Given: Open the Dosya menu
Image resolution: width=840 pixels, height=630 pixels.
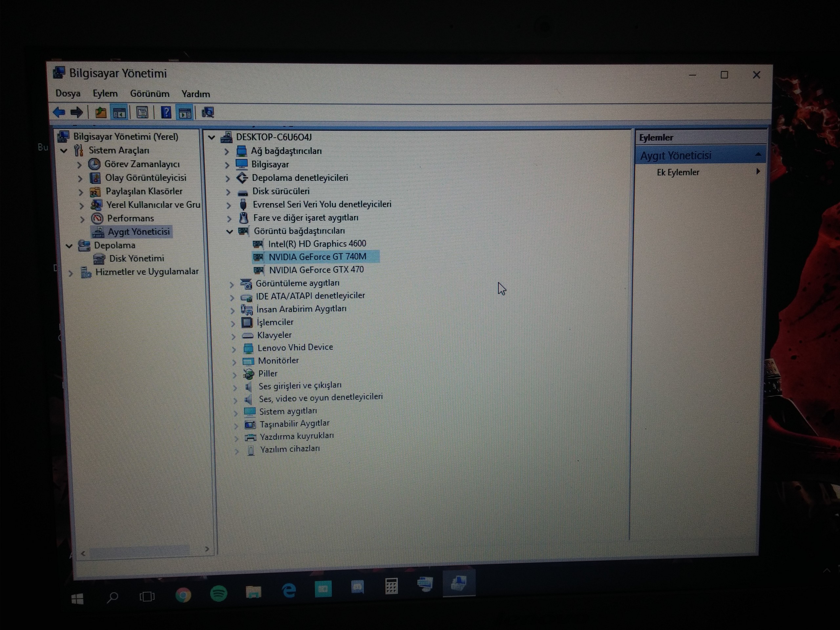Looking at the screenshot, I should click(x=68, y=94).
